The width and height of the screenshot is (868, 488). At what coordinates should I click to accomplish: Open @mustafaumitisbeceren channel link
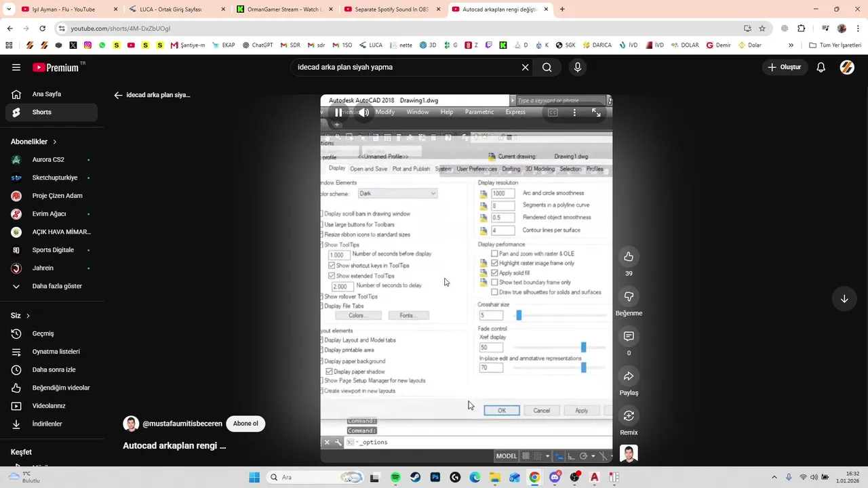(182, 424)
